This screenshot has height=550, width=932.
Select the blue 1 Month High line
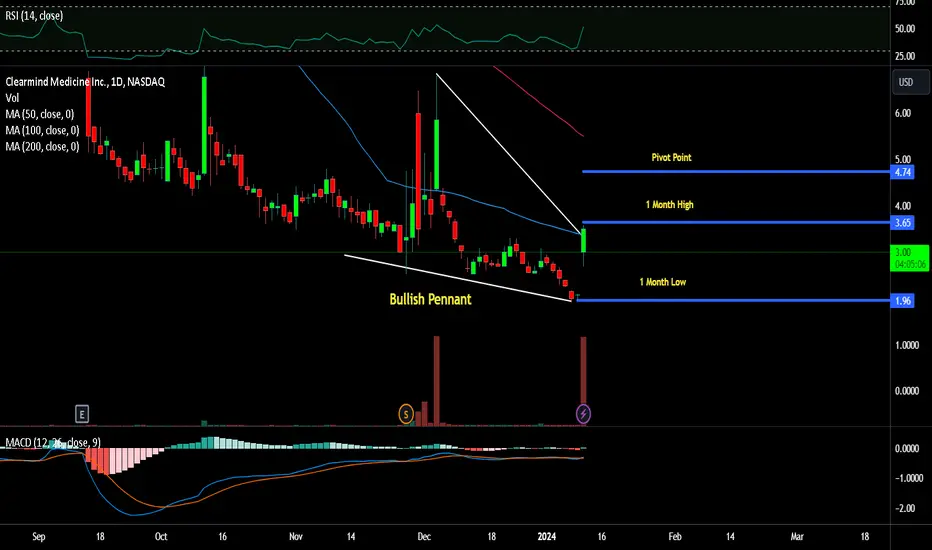(736, 222)
